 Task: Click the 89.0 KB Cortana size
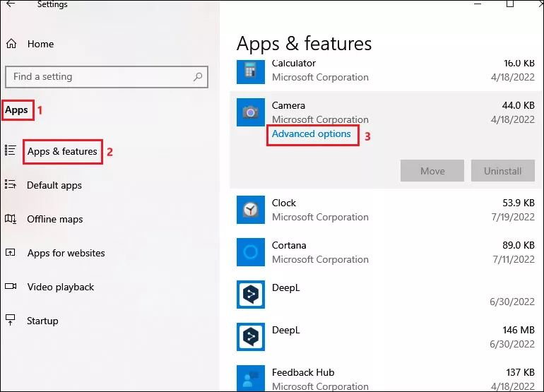point(519,245)
